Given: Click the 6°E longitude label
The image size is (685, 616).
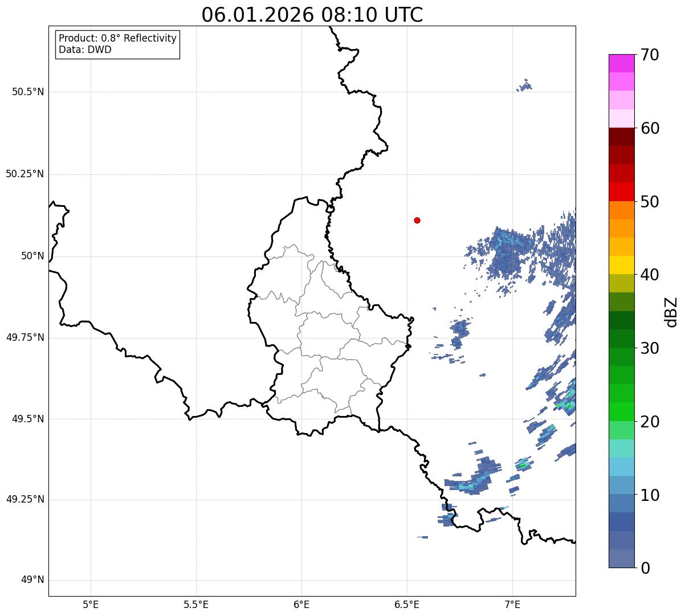Looking at the screenshot, I should (301, 605).
